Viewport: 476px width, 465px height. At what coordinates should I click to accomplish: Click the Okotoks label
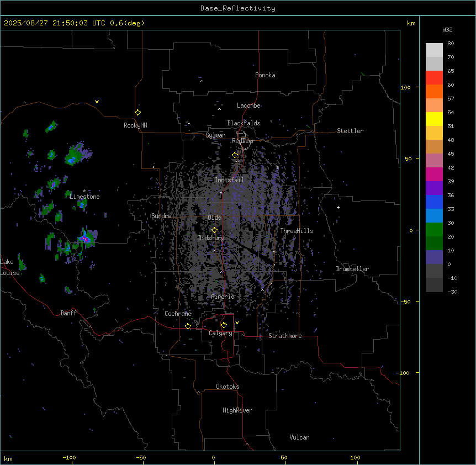pos(228,387)
